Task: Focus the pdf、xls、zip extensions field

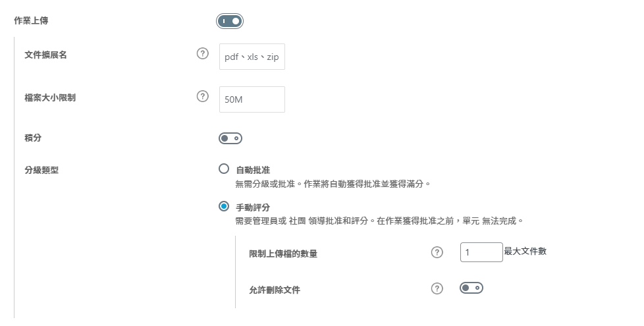Action: 252,57
